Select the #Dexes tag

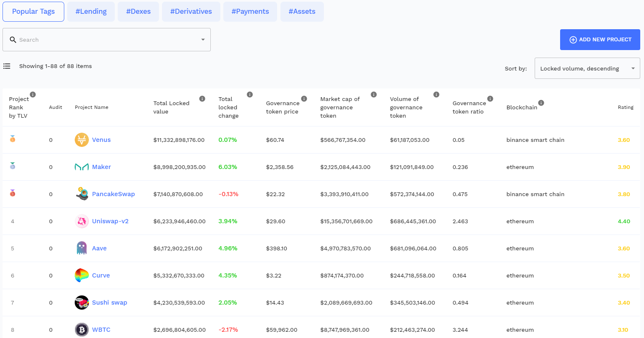point(139,12)
